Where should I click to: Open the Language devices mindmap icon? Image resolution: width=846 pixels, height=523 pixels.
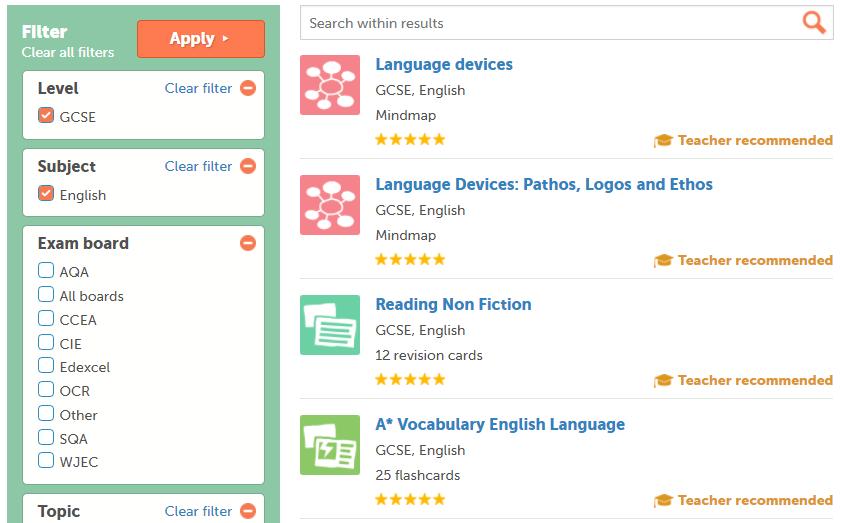[330, 85]
